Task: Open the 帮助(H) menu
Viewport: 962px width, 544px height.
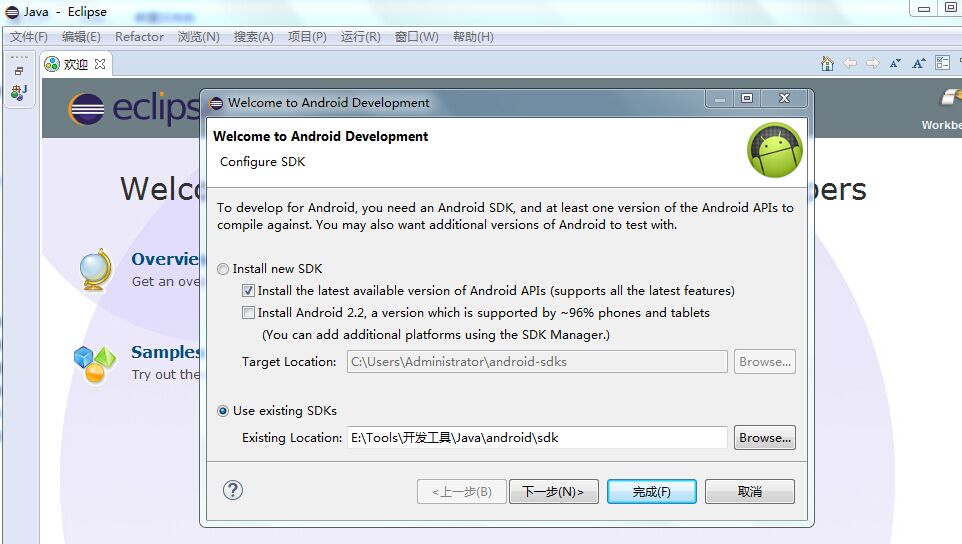Action: pos(473,37)
